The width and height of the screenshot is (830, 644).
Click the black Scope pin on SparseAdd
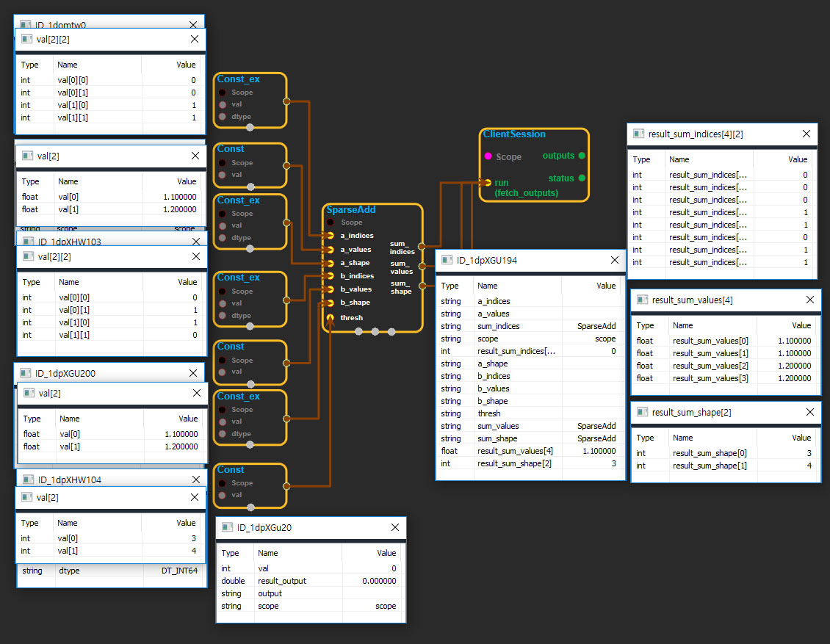pos(331,222)
